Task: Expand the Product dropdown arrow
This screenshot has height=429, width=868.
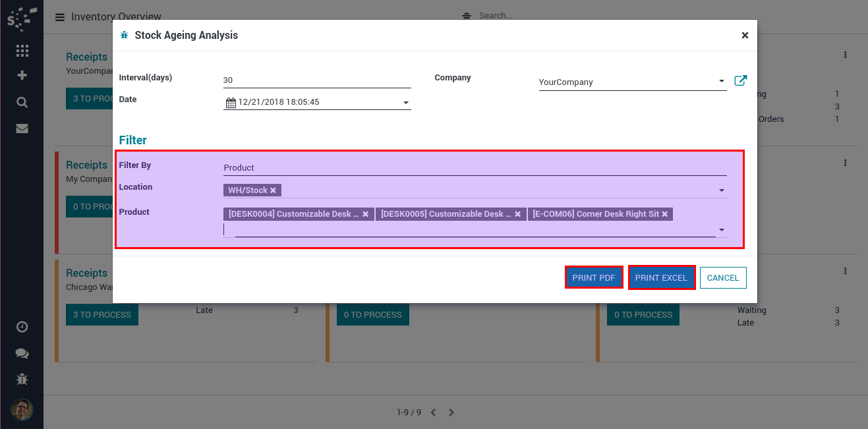Action: tap(722, 230)
